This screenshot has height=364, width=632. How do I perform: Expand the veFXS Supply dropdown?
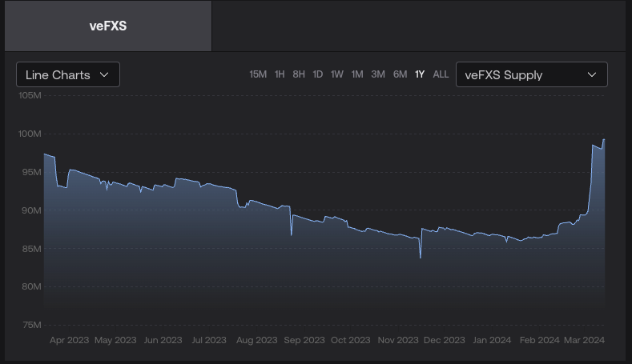pos(532,74)
